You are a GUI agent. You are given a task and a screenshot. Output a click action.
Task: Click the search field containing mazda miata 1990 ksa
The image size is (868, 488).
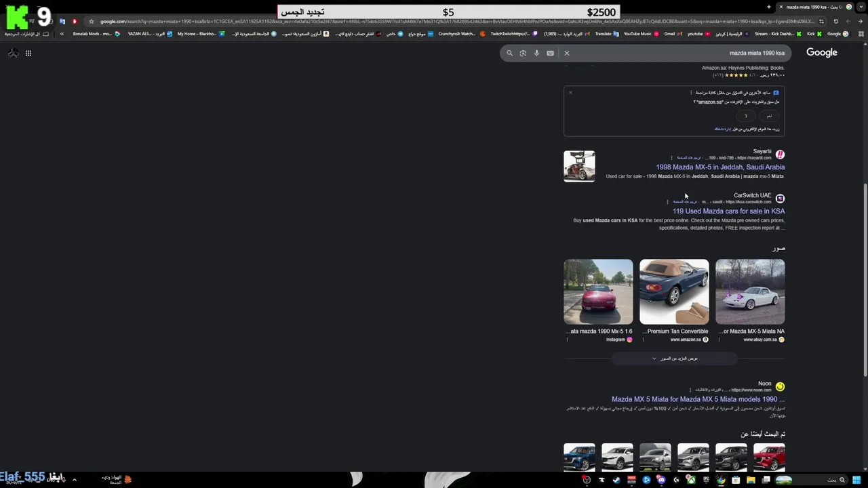678,53
